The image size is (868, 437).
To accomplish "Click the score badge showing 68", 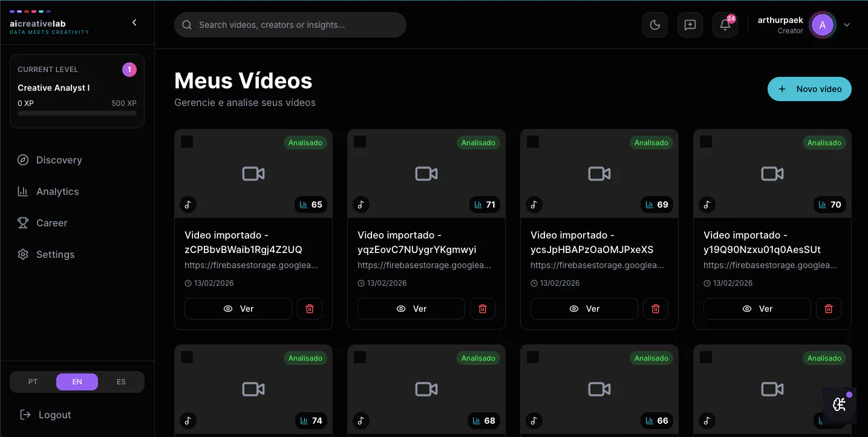I will (x=484, y=420).
